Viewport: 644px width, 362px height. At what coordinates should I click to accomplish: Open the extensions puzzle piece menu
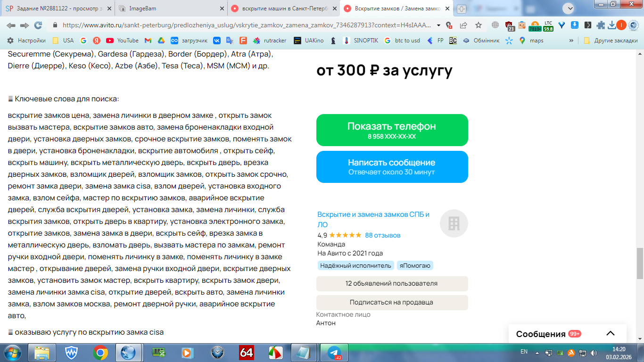click(x=601, y=25)
